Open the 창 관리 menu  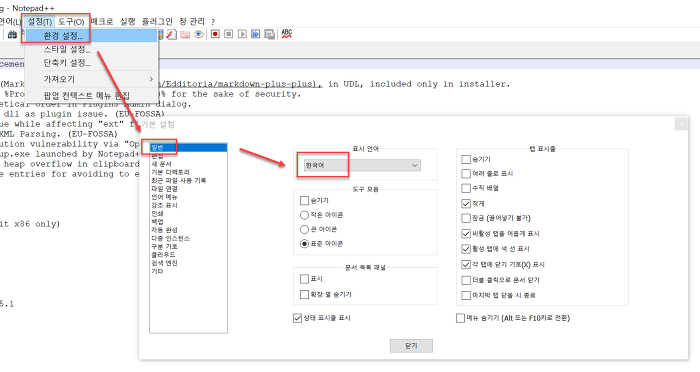[x=192, y=21]
